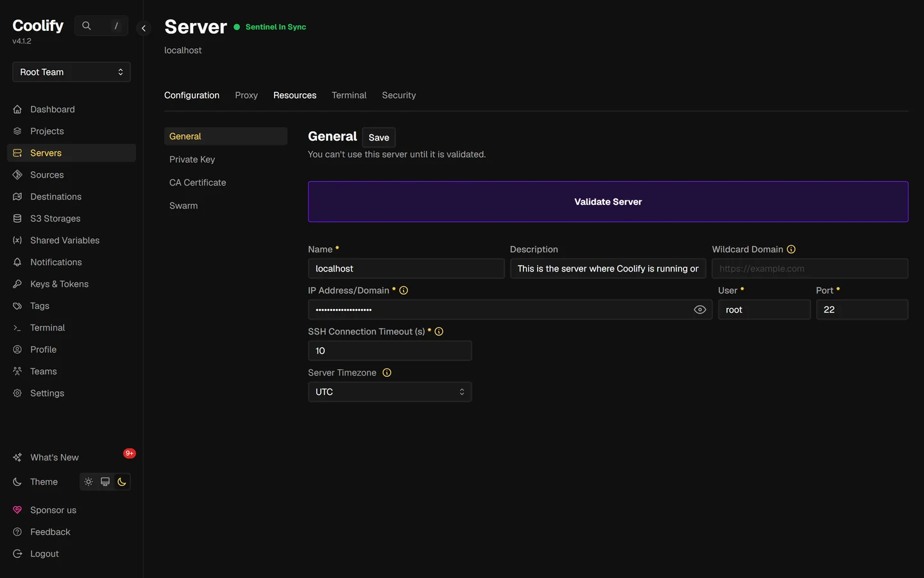Screen dimensions: 924x578
Task: Click the sidebar Terminal prompt icon
Action: 17,328
